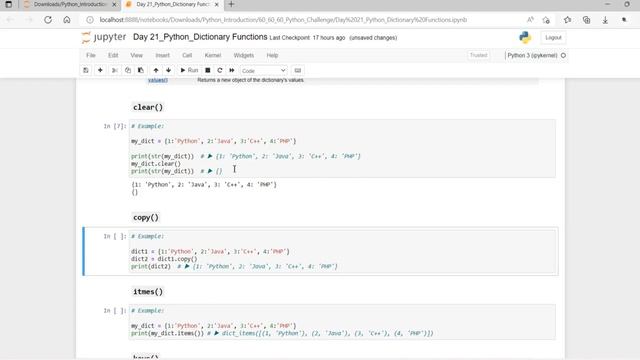Screen dimensions: 640x360
Task: Open browser downloads icon
Action: (x=605, y=20)
